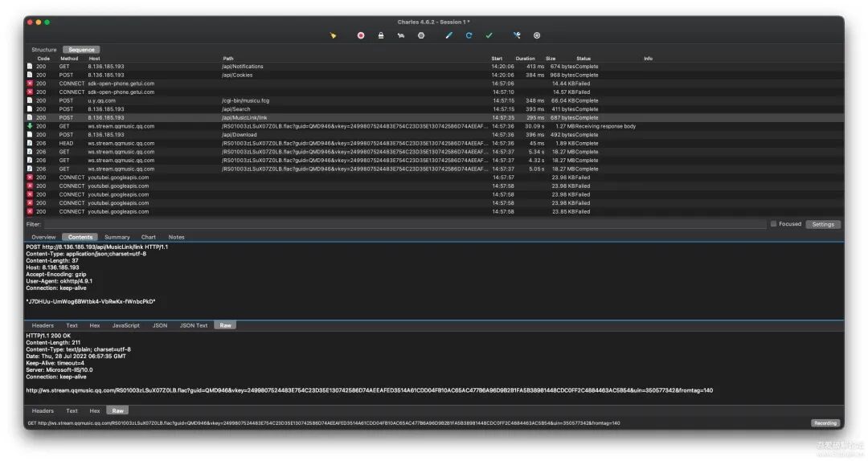Select the Headers tab beside the JavaScript tab row
This screenshot has height=461, width=868.
click(43, 325)
